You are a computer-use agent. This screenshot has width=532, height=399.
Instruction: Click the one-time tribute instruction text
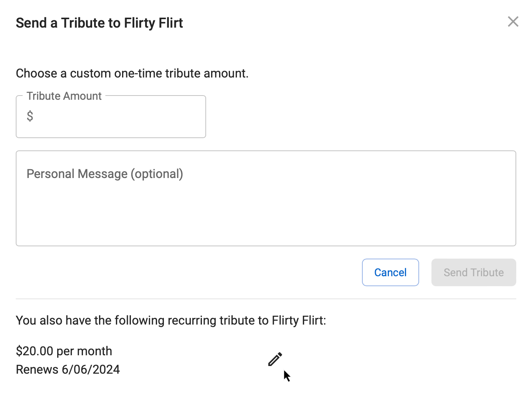click(132, 73)
